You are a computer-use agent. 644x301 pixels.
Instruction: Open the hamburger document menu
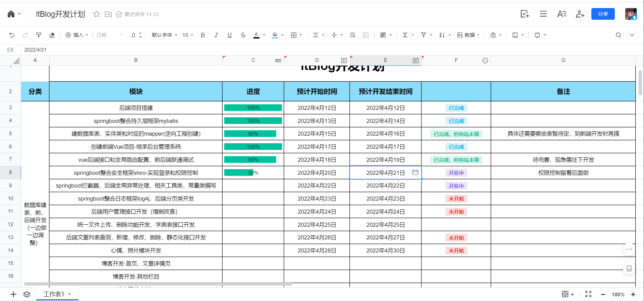tap(543, 14)
